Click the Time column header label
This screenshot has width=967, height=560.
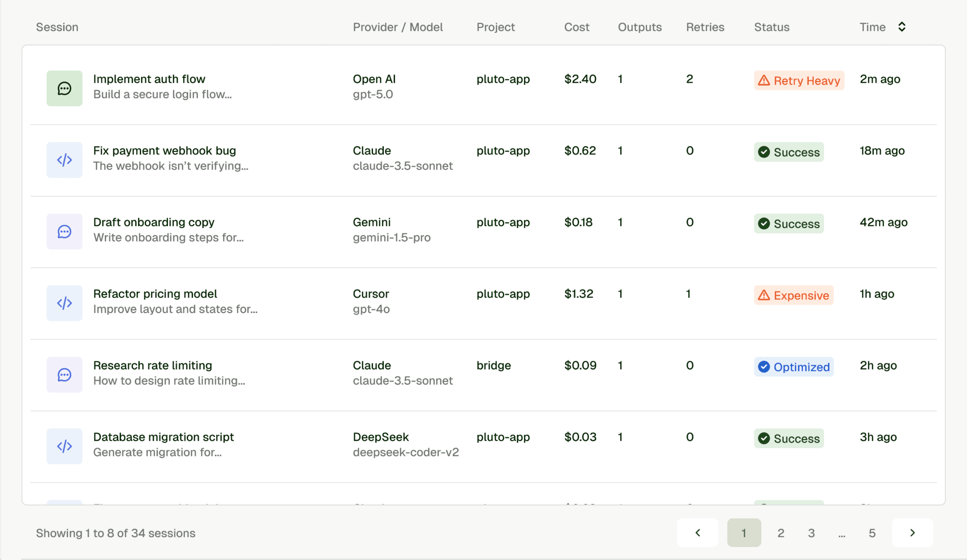[x=873, y=27]
